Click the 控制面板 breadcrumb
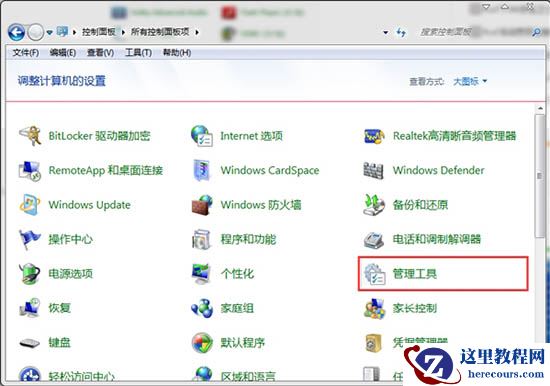Viewport: 550px width, 386px height. 99,32
